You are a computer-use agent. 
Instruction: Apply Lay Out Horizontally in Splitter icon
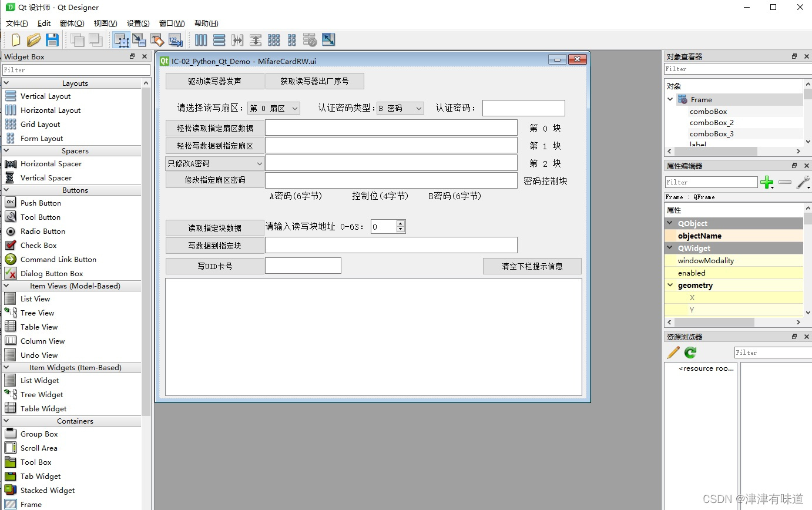click(x=237, y=40)
